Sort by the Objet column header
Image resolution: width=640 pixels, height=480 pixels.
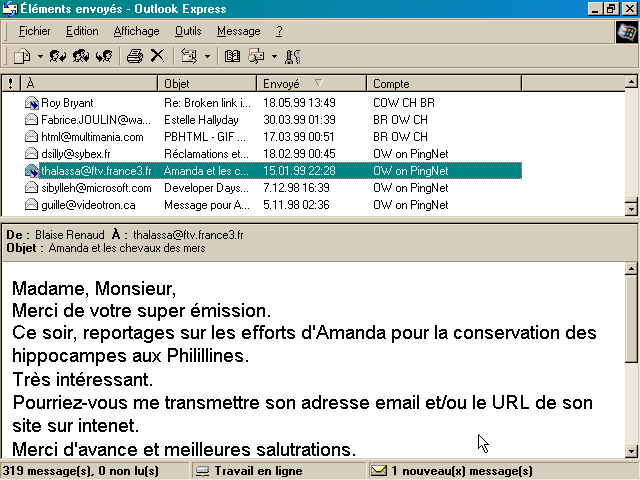[207, 83]
